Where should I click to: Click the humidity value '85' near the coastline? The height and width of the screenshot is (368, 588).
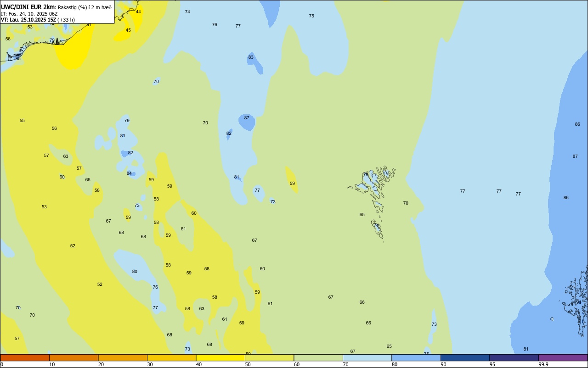18,59
